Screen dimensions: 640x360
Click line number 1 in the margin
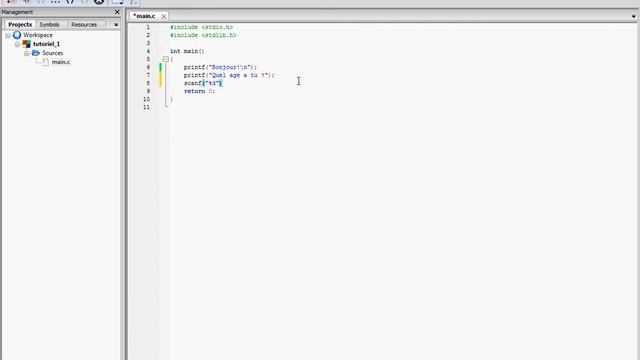[x=148, y=27]
